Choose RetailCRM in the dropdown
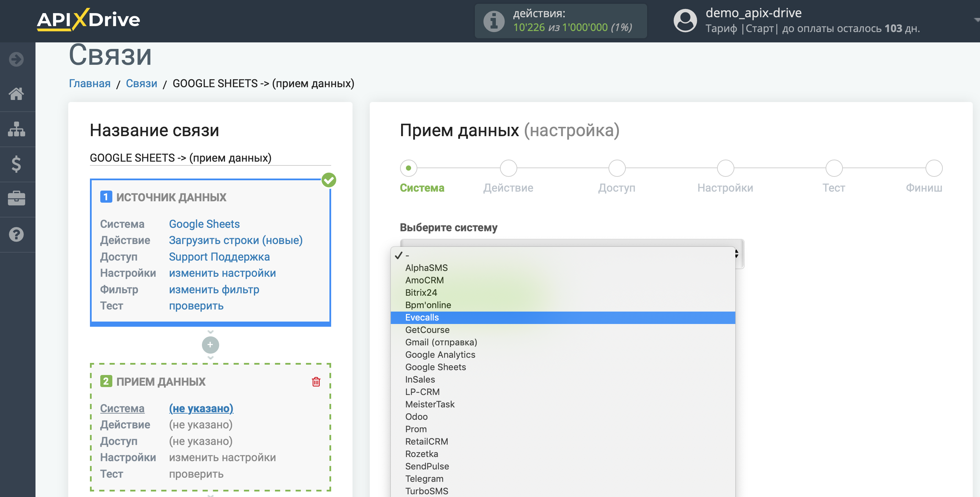 [x=563, y=442]
